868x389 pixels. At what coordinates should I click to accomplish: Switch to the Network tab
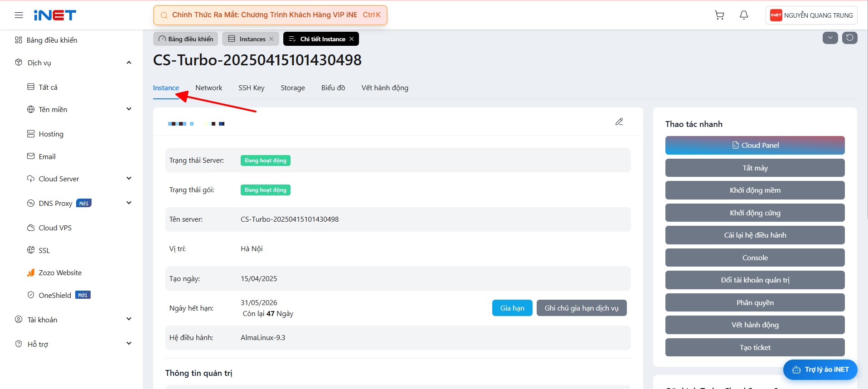[x=209, y=88]
